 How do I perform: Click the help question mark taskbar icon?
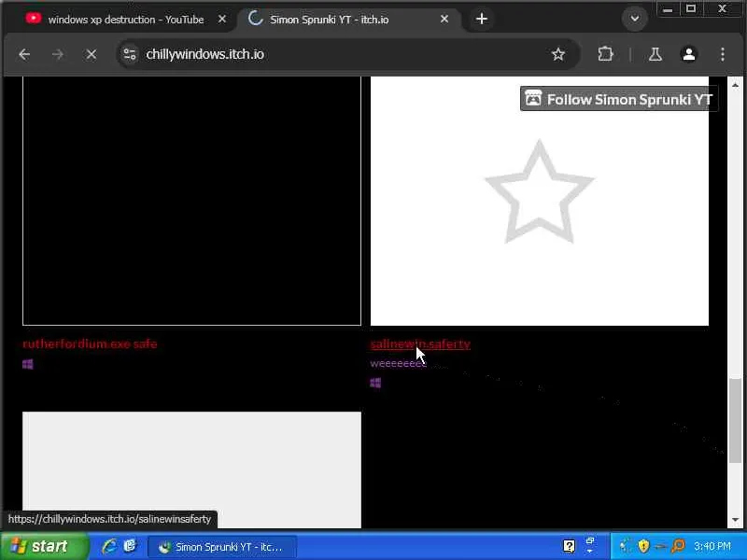(x=569, y=546)
